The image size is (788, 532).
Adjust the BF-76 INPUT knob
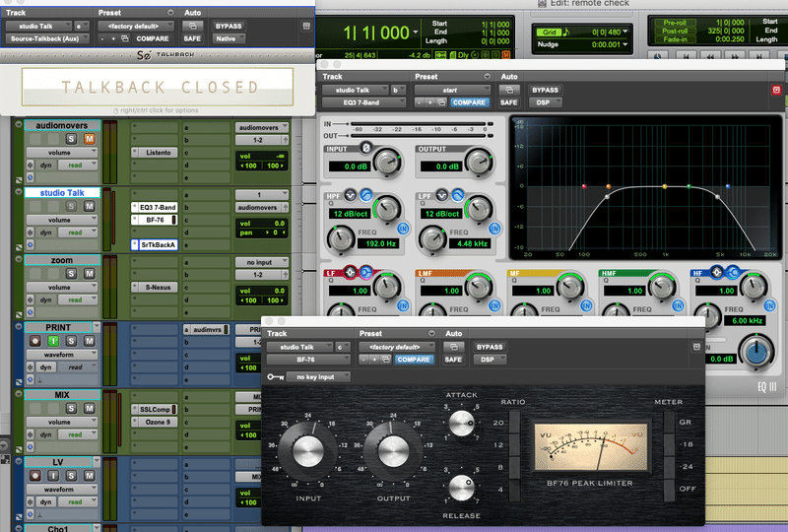coord(307,450)
